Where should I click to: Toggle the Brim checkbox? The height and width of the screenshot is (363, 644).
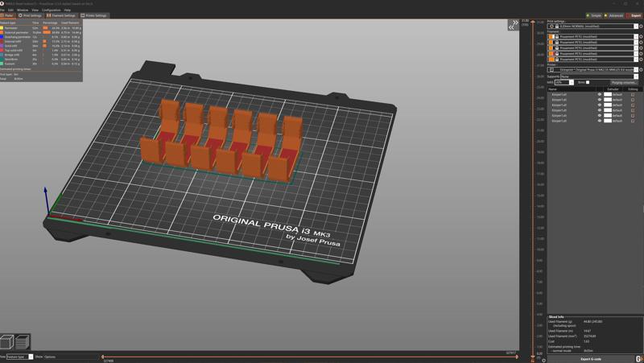coord(588,83)
